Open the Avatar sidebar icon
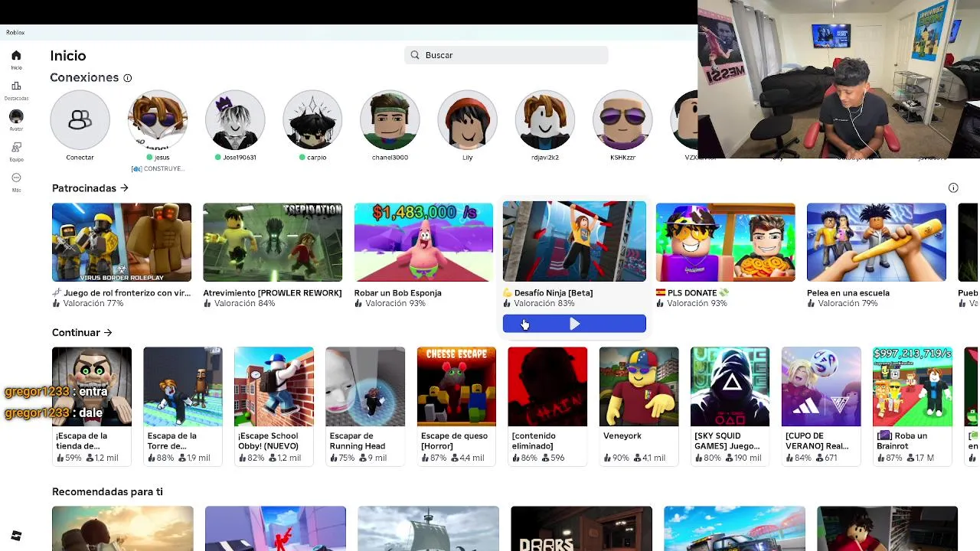The height and width of the screenshot is (551, 980). tap(16, 116)
